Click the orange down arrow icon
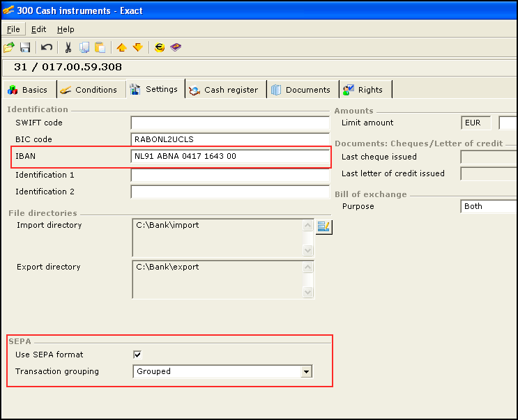518x420 pixels. point(137,47)
